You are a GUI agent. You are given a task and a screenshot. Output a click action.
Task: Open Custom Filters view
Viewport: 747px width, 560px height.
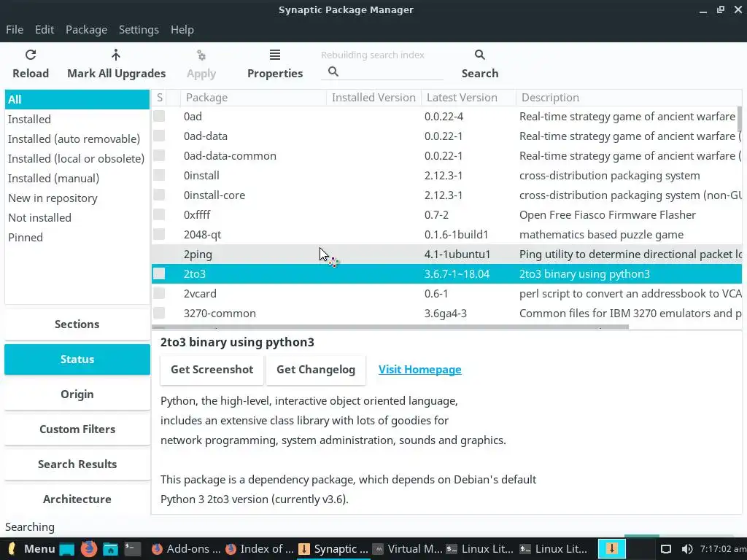click(77, 429)
